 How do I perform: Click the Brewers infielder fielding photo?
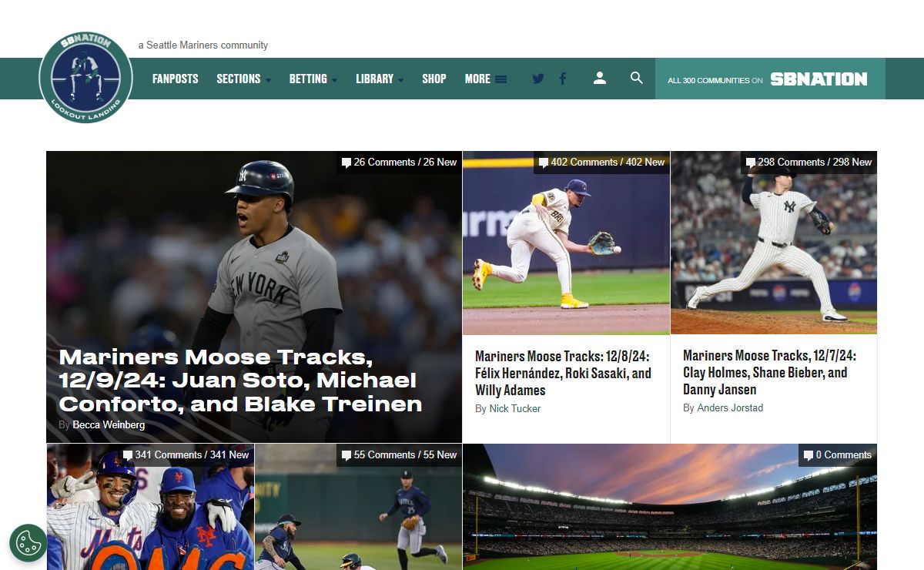coord(567,243)
